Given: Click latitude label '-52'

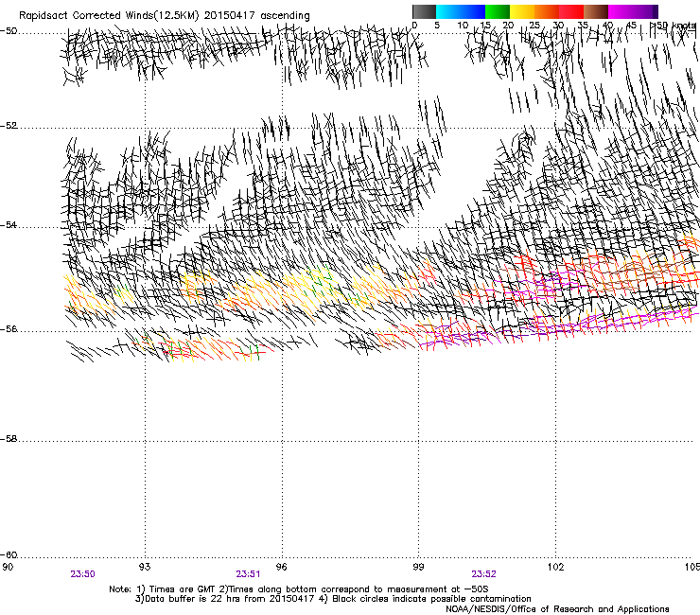Looking at the screenshot, I should pos(9,126).
